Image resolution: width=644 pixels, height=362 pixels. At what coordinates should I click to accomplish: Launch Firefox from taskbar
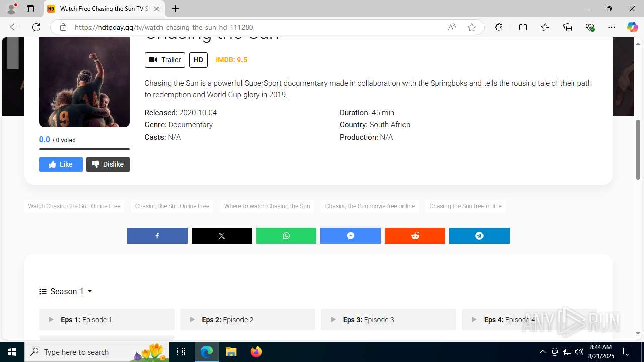tap(256, 352)
